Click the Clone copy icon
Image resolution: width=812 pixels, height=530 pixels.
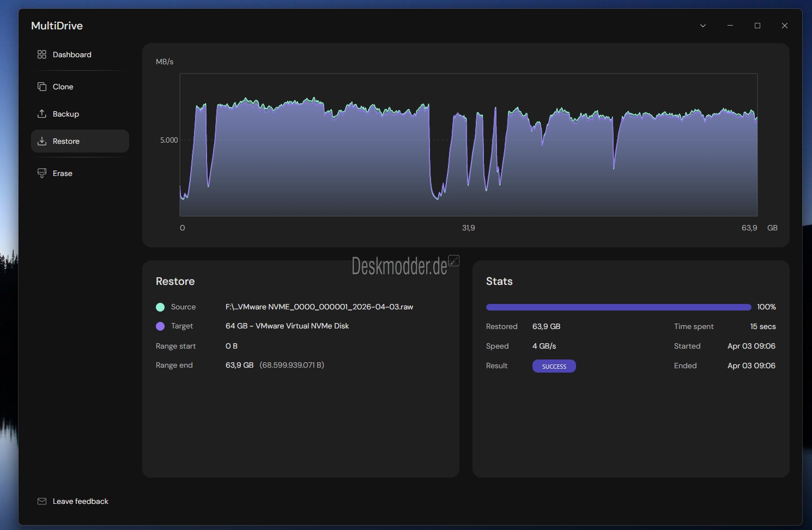click(41, 87)
